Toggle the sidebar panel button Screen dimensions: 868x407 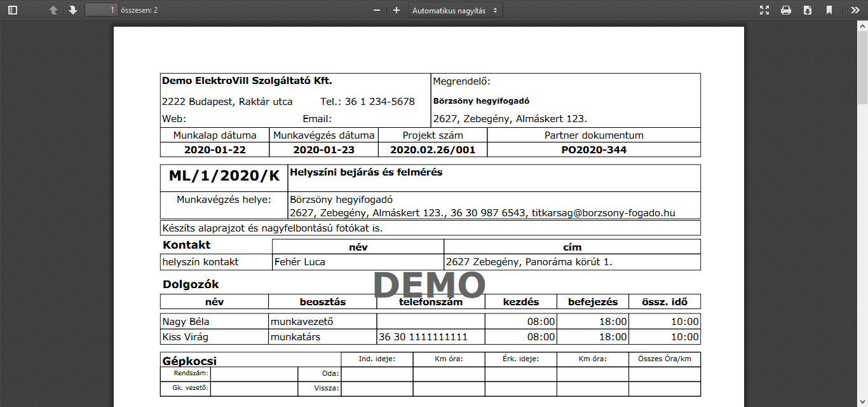[x=13, y=10]
